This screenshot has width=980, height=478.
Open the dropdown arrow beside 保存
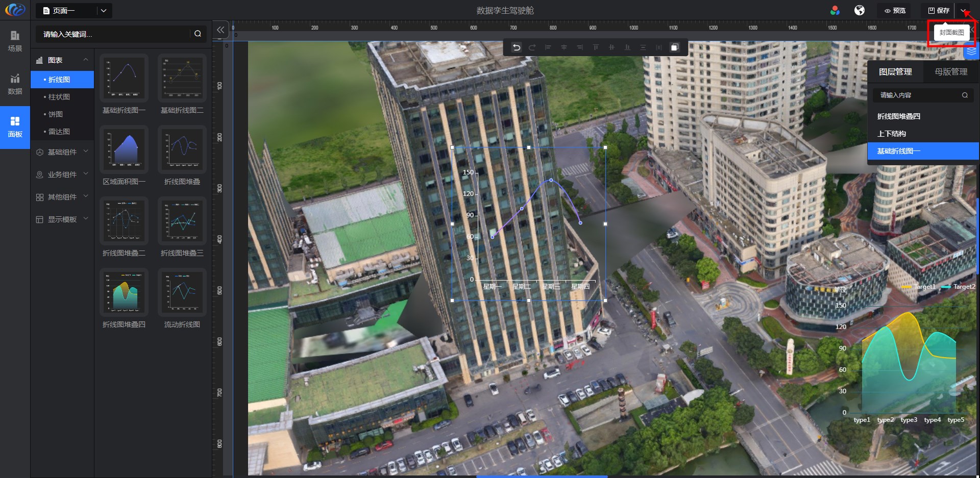tap(963, 10)
